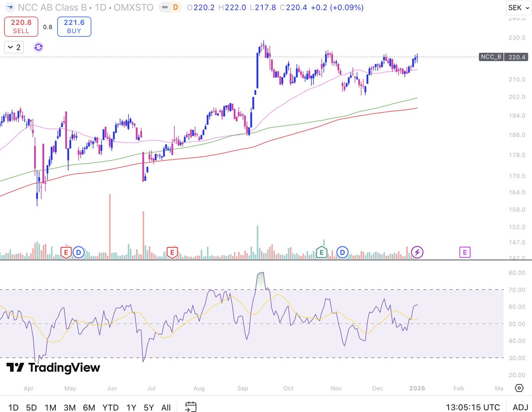Click the 70.00 label on RSI axis

[517, 290]
